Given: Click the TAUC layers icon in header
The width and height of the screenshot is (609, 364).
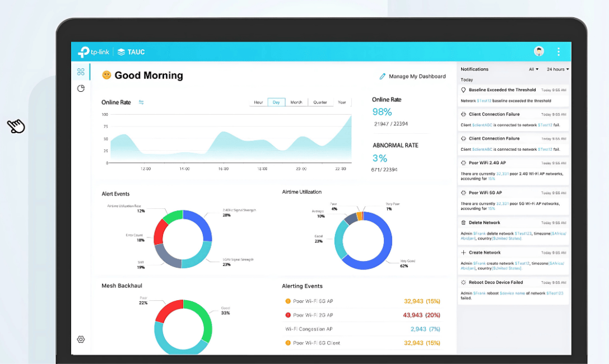Looking at the screenshot, I should (122, 52).
